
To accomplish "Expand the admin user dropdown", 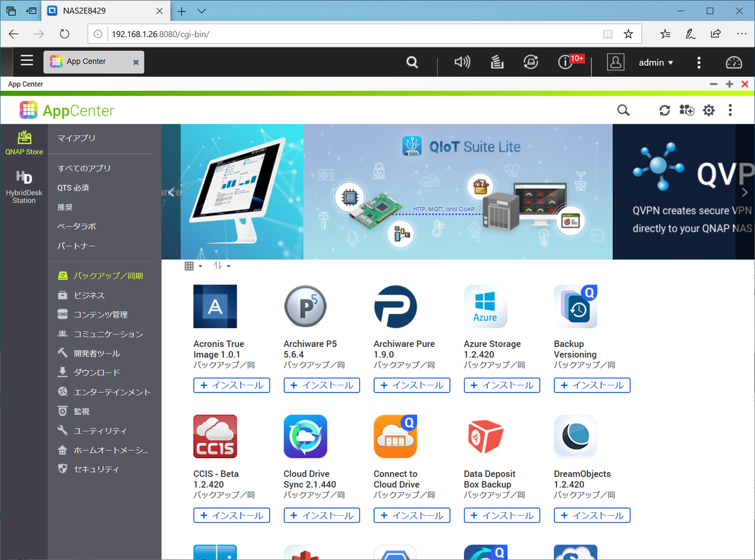I will [656, 63].
